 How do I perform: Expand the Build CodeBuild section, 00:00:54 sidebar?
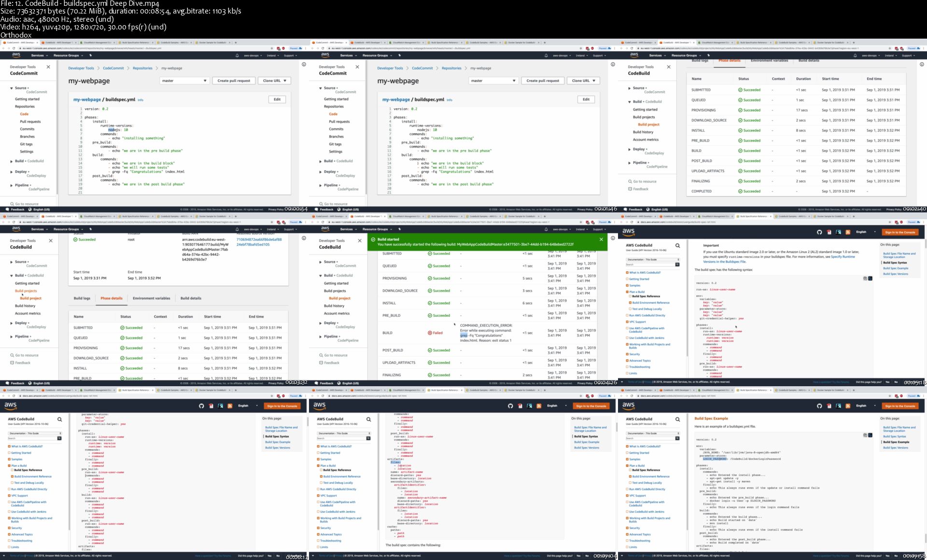(x=12, y=161)
